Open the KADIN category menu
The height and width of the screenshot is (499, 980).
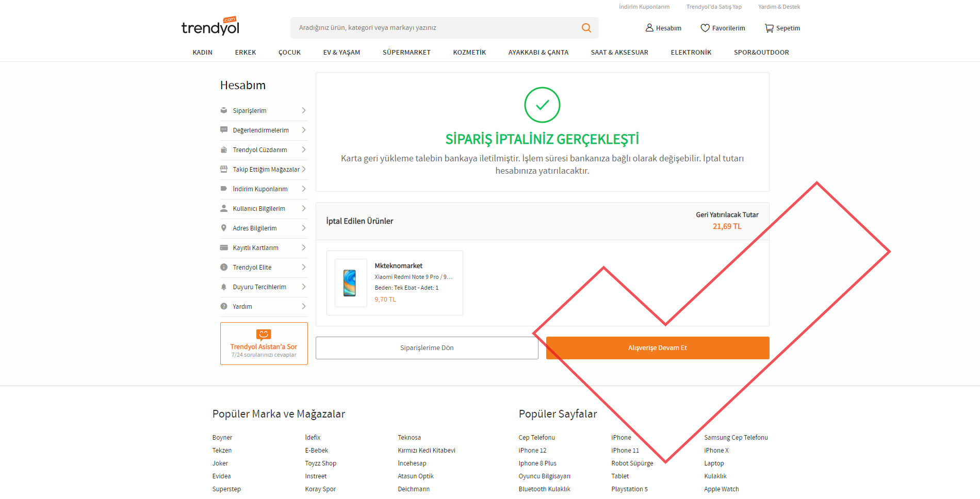point(202,53)
